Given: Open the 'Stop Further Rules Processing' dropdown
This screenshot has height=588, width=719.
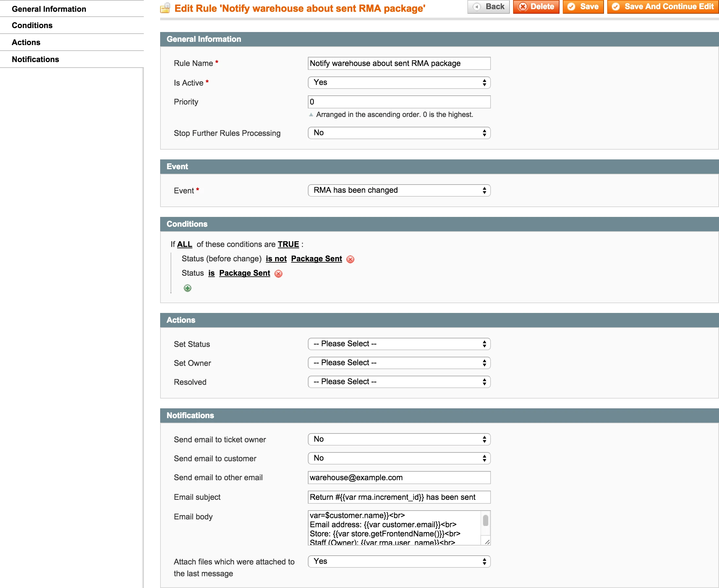Looking at the screenshot, I should click(x=399, y=133).
